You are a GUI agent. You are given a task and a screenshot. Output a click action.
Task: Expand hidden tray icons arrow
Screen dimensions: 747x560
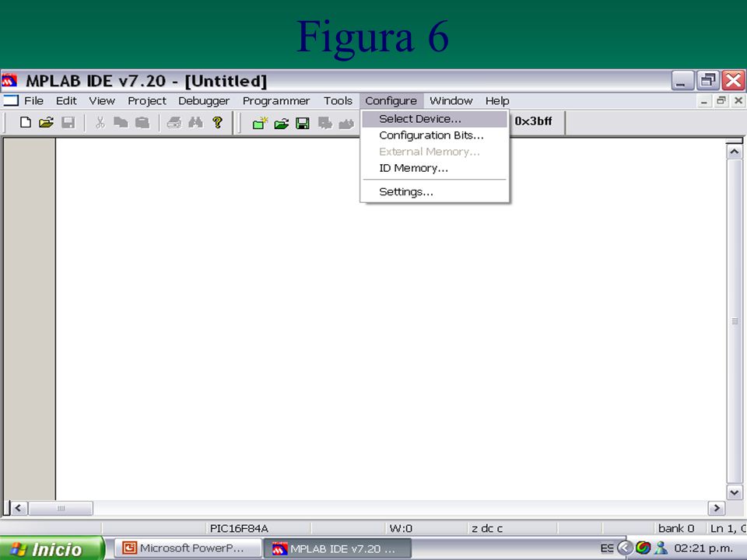(625, 548)
